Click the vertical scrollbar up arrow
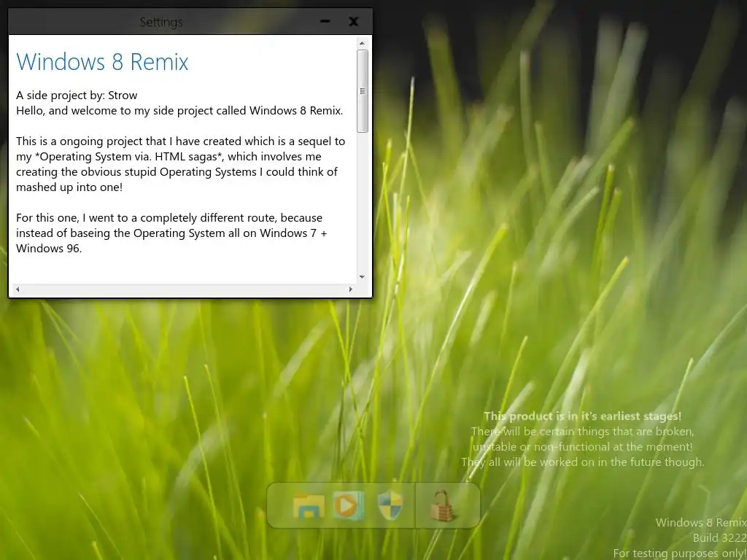Screen dimensions: 747x560 (362, 43)
